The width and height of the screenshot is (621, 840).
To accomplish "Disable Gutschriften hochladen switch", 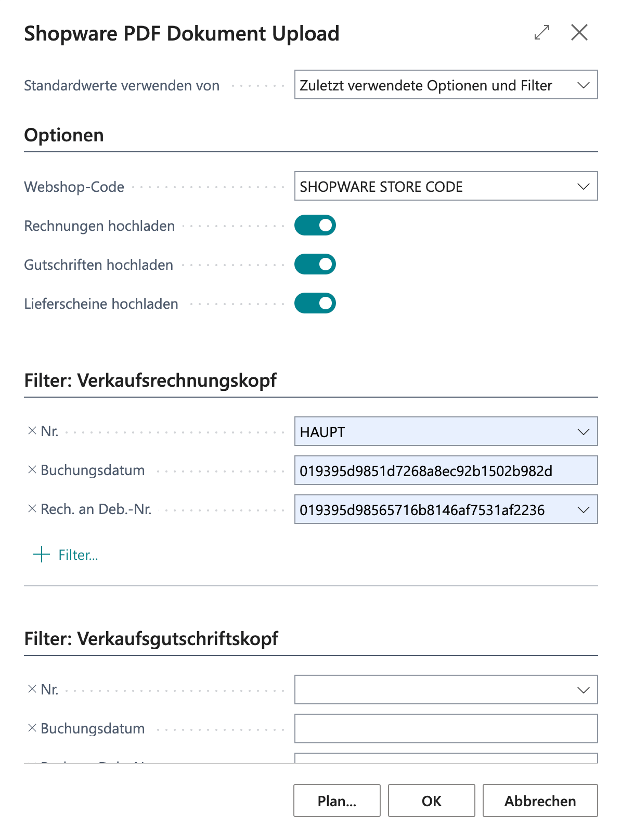I will pyautogui.click(x=315, y=265).
